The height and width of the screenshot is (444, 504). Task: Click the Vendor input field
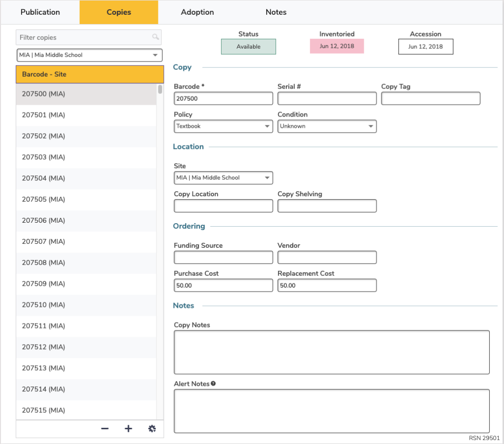[x=327, y=258]
